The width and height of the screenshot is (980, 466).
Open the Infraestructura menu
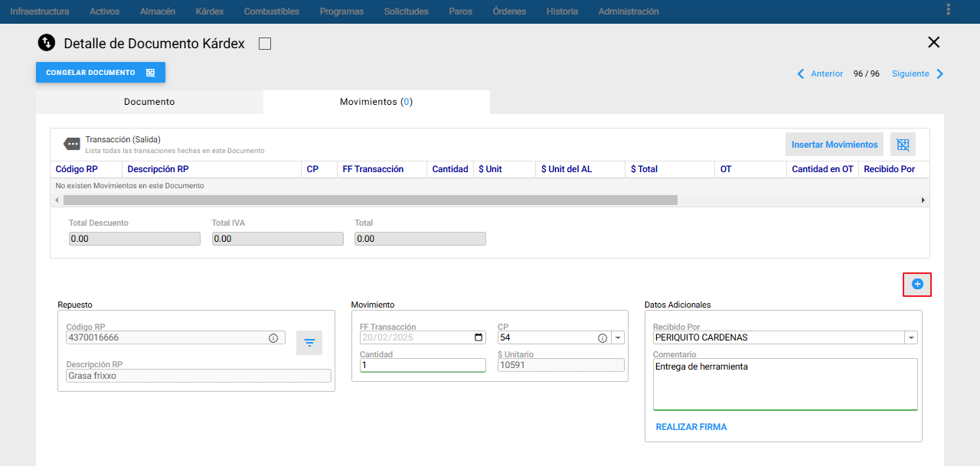(40, 11)
